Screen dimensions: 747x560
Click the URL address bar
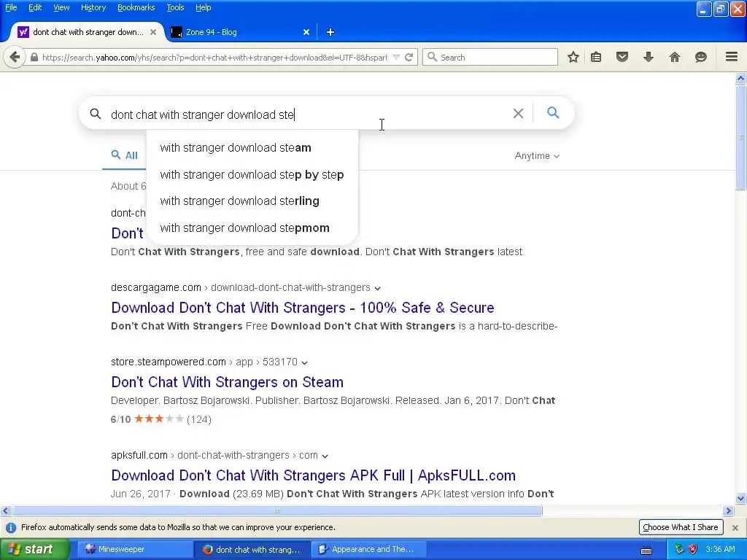point(214,57)
